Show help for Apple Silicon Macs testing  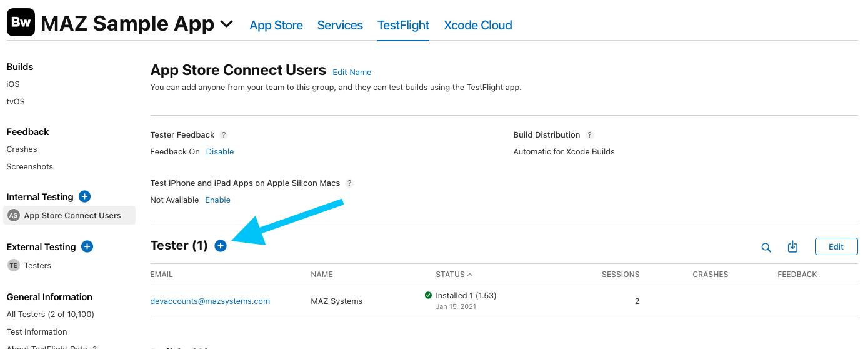coord(349,183)
